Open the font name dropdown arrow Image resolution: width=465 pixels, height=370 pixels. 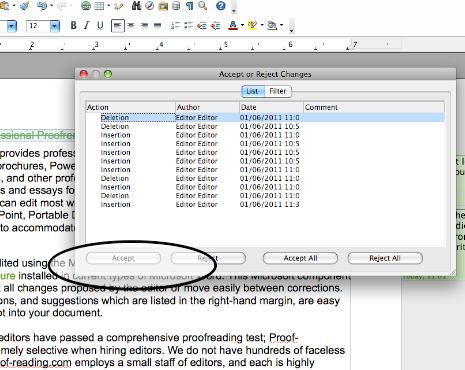click(12, 26)
